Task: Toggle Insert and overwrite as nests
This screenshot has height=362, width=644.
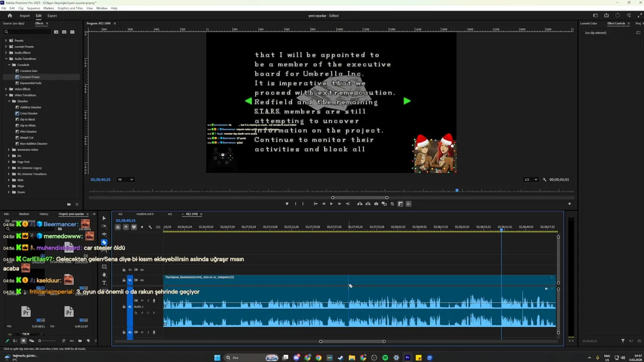Action: pyautogui.click(x=118, y=227)
